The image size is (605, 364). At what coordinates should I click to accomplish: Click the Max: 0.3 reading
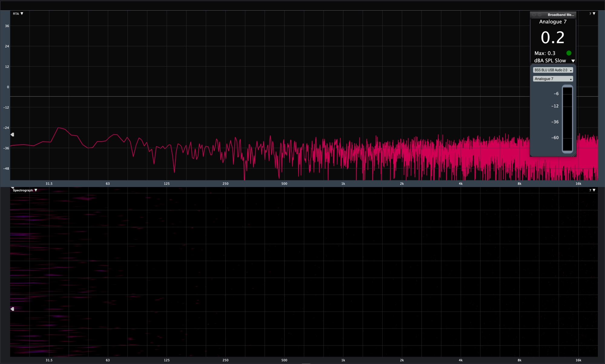coord(545,53)
